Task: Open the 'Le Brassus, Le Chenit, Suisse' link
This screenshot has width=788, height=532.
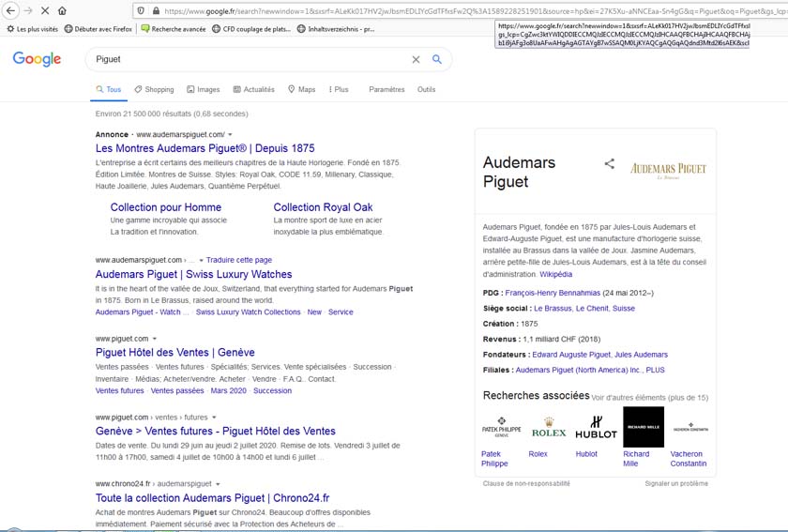Action: point(584,309)
